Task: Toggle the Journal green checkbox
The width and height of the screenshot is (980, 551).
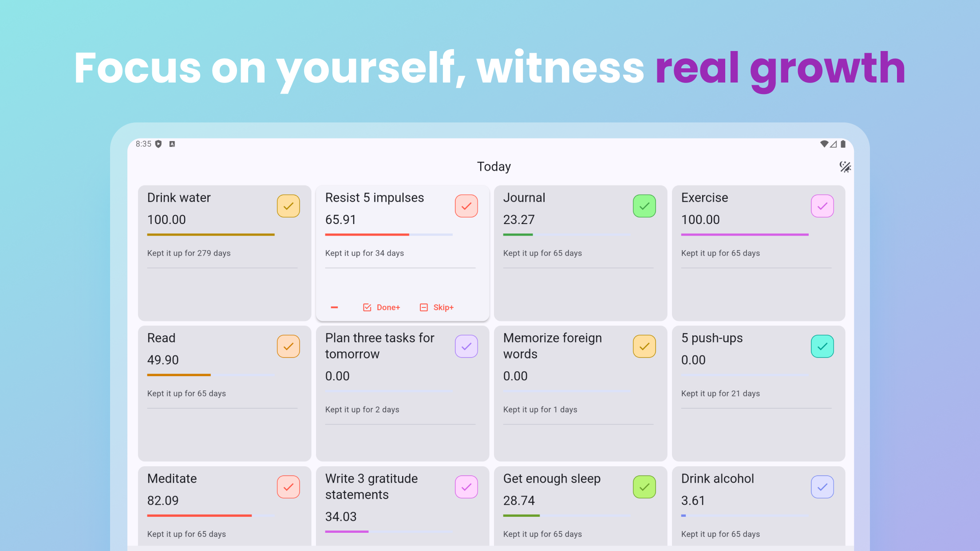Action: [x=644, y=206]
